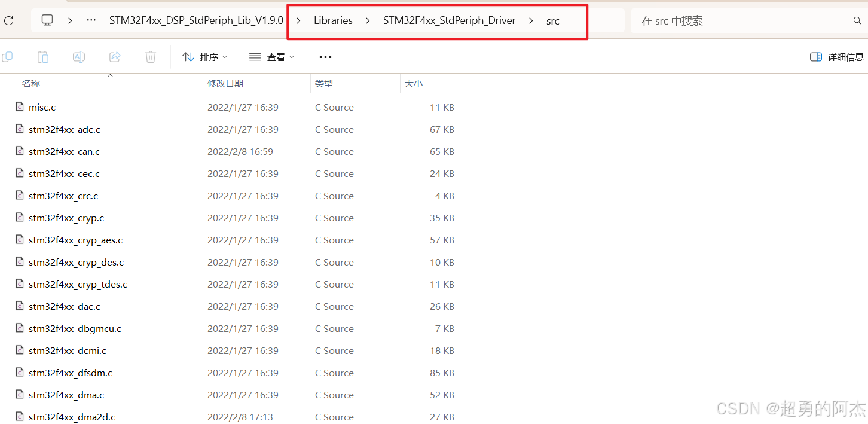Click the search magnifier icon
Viewport: 868px width, 424px height.
857,21
